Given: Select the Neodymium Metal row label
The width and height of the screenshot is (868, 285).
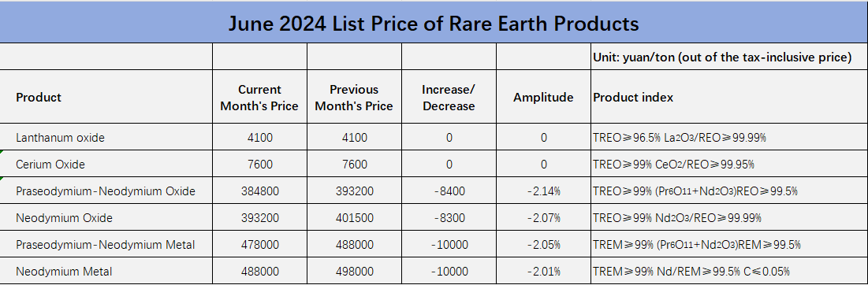Looking at the screenshot, I should pos(106,271).
